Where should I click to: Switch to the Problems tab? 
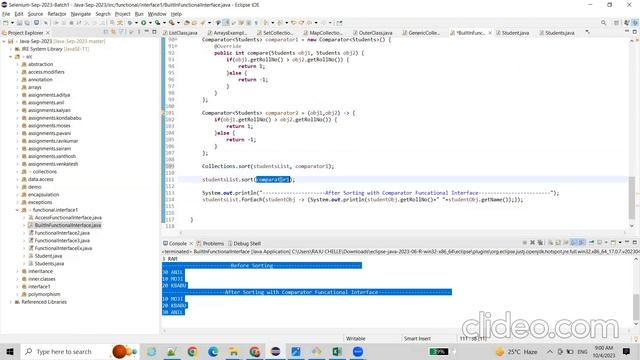point(210,243)
